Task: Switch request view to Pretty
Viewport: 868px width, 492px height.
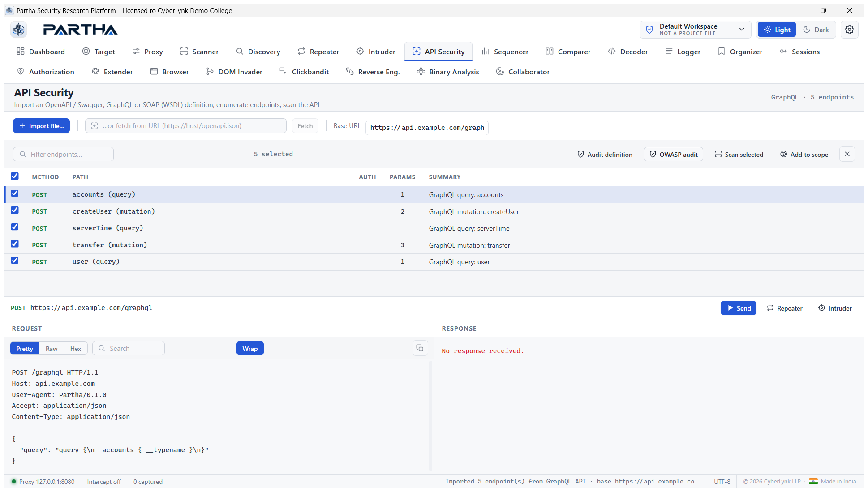Action: [25, 349]
